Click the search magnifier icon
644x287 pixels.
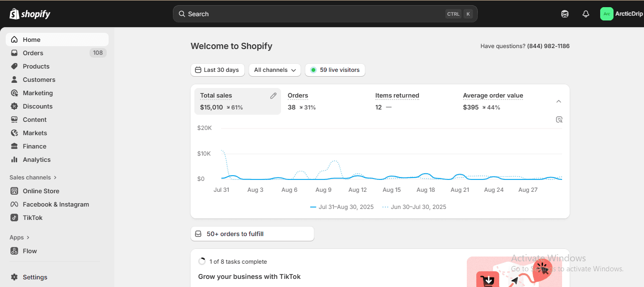click(182, 14)
